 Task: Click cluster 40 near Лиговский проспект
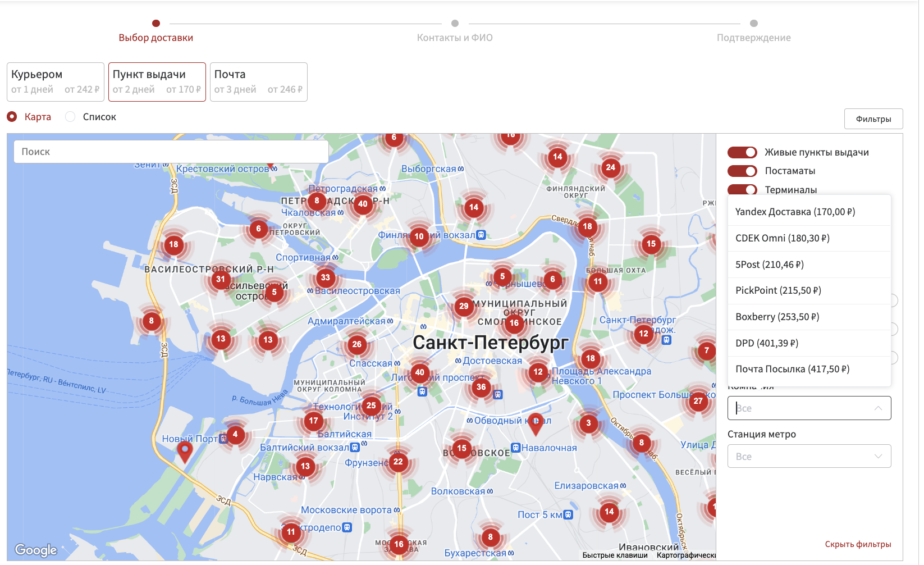point(419,372)
